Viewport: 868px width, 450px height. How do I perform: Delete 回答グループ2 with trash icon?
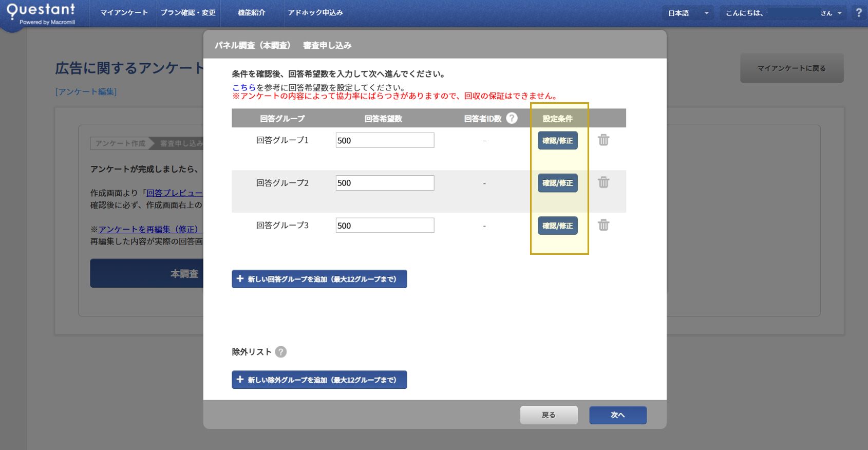click(x=603, y=182)
